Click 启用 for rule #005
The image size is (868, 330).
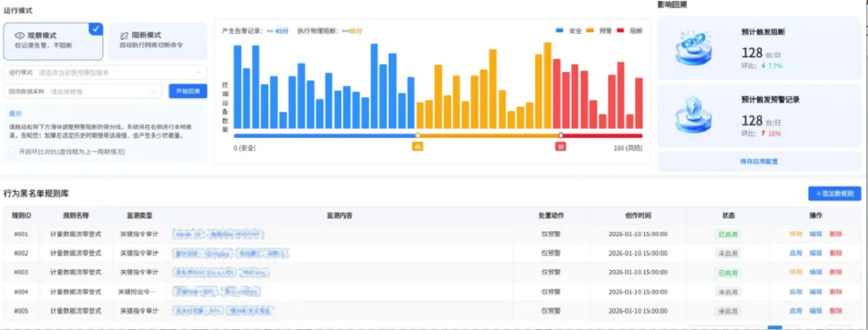[795, 311]
